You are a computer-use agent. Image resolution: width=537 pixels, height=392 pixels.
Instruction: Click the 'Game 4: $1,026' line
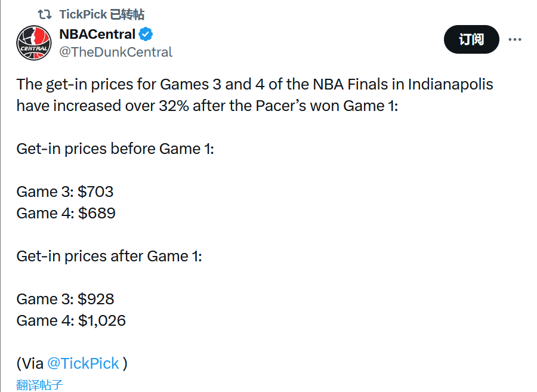71,321
